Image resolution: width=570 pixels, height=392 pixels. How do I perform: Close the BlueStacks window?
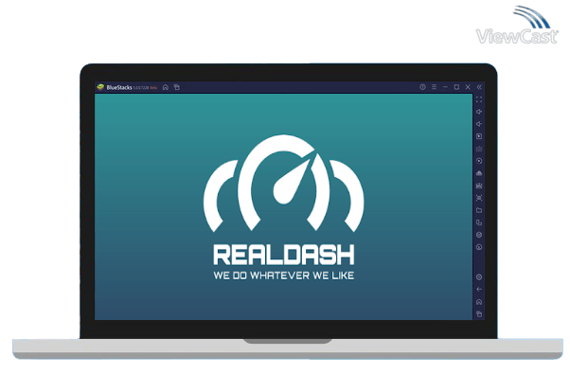coord(468,87)
